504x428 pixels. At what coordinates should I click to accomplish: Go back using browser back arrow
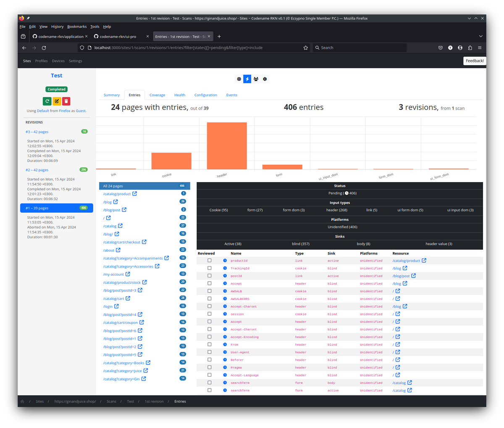click(x=24, y=48)
